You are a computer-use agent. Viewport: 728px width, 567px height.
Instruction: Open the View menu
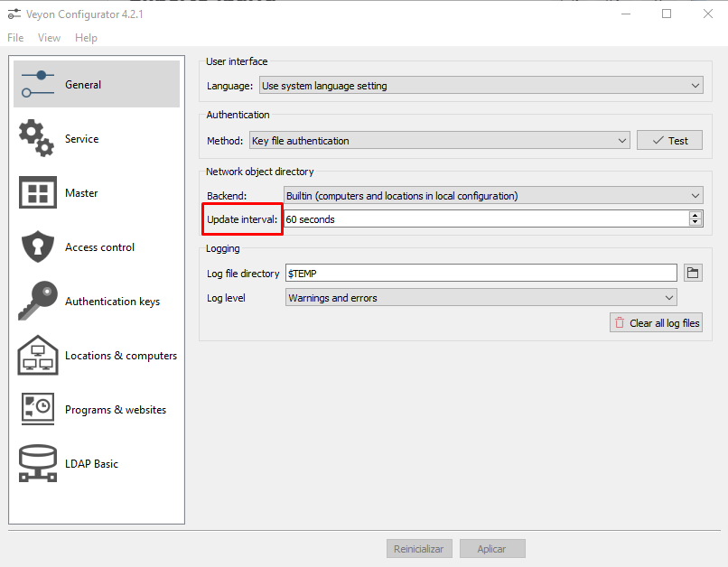coord(49,38)
